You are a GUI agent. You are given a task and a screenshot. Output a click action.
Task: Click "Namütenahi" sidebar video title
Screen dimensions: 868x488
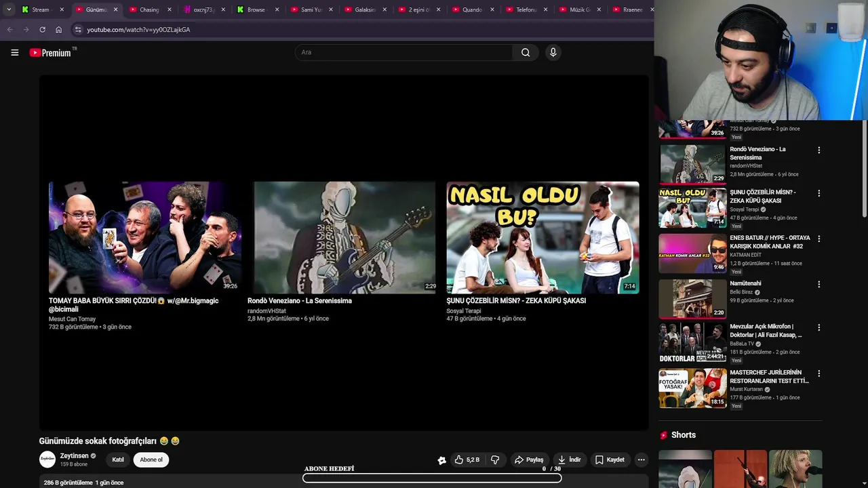[745, 283]
